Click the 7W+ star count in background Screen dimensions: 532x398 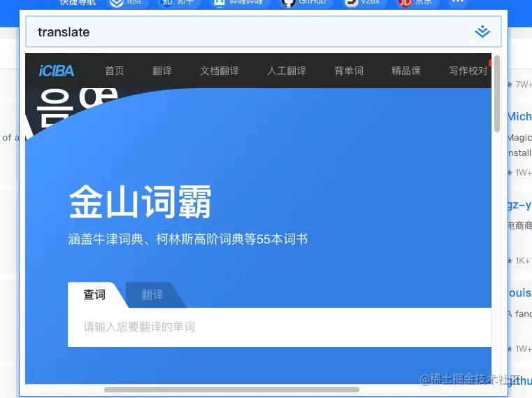pos(520,84)
